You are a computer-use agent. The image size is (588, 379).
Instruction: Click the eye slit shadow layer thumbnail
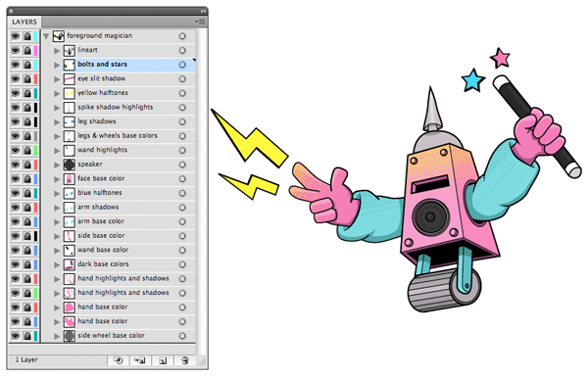[x=69, y=79]
